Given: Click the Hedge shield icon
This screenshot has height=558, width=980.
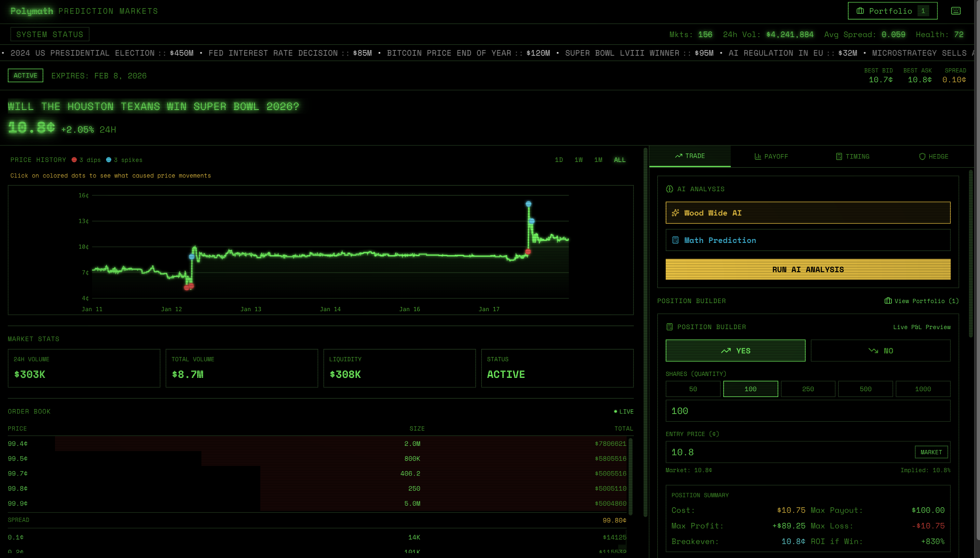Looking at the screenshot, I should coord(922,156).
